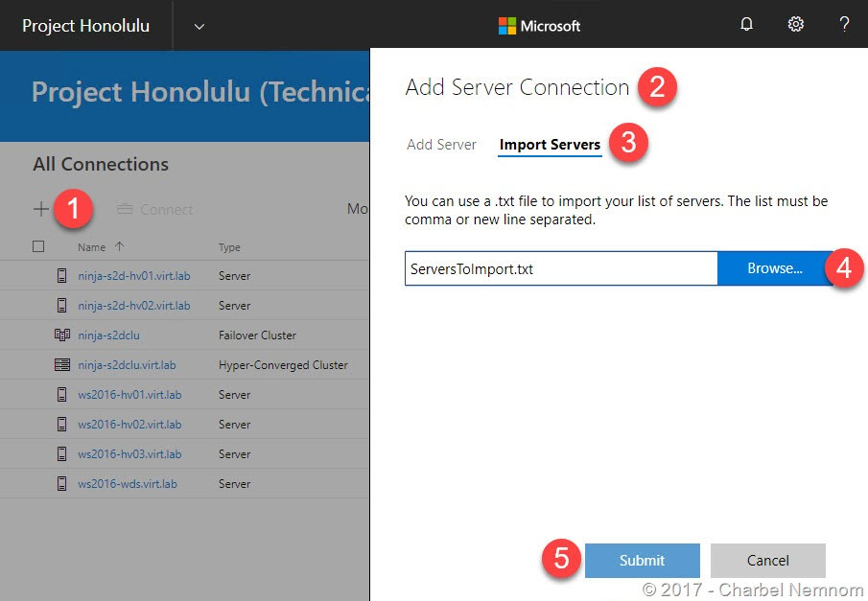This screenshot has height=601, width=868.
Task: Toggle the select-all connections checkbox
Action: click(x=38, y=246)
